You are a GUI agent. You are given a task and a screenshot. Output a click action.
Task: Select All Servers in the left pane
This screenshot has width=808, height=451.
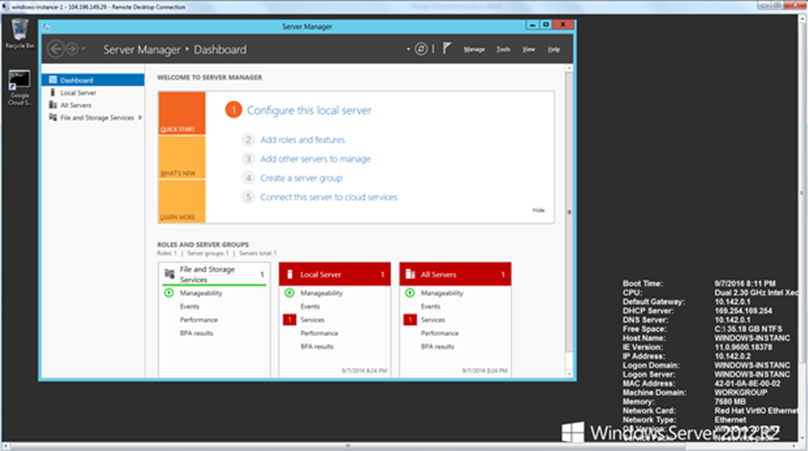coord(93,105)
